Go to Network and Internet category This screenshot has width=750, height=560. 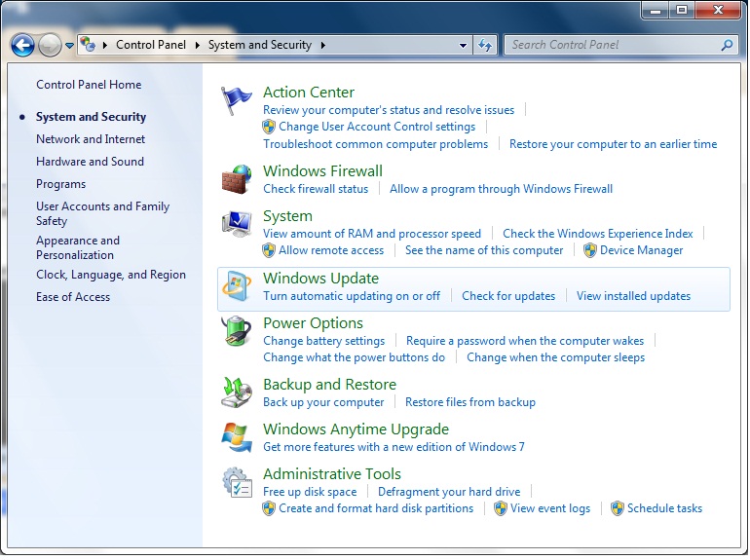tap(91, 139)
